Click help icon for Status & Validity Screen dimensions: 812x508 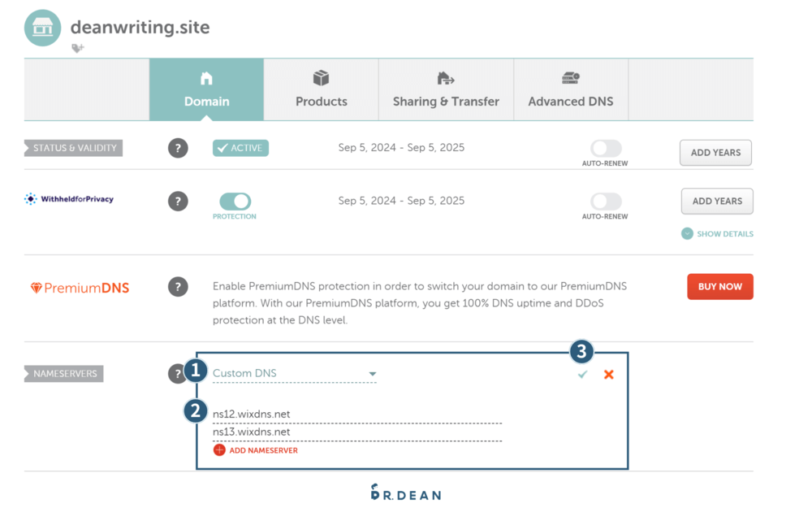click(178, 149)
